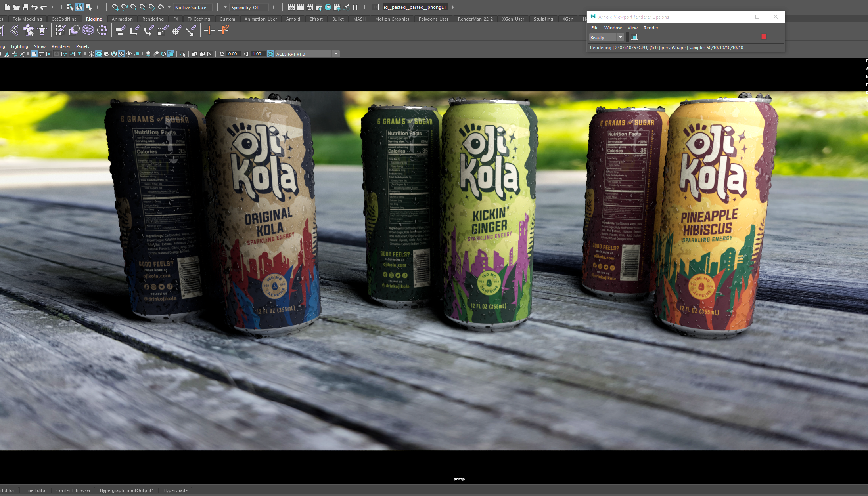
Task: Open the Symmetry: Off dropdown
Action: [249, 7]
